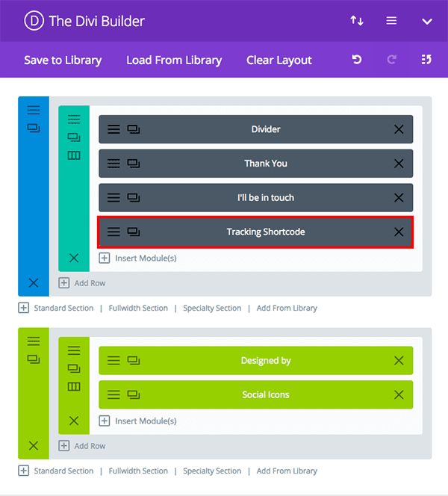Add a Fullwidth Section below blue section
Screen dimensions: 448x496
(138, 308)
